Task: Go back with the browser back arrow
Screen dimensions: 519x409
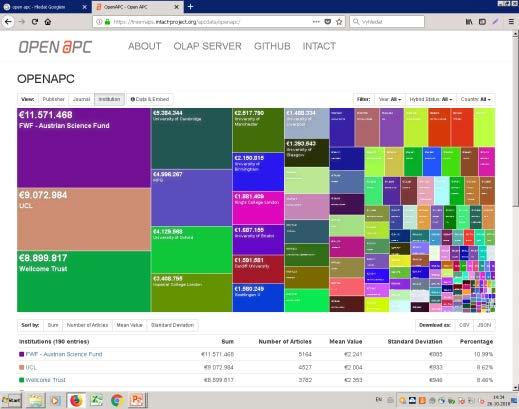Action: pos(8,22)
